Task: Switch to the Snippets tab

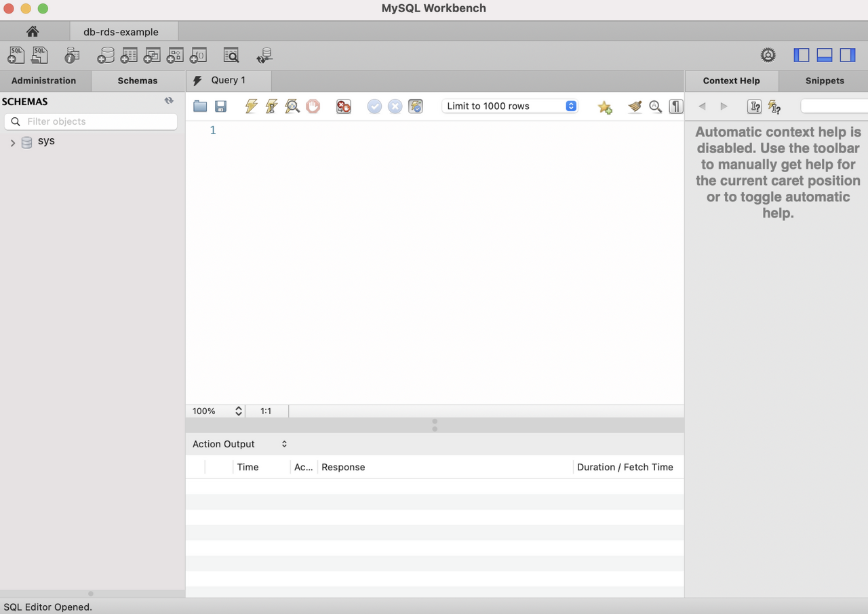Action: (825, 81)
